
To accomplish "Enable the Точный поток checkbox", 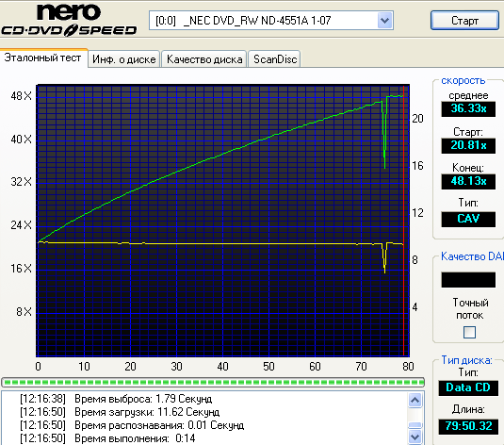I will coord(469,332).
